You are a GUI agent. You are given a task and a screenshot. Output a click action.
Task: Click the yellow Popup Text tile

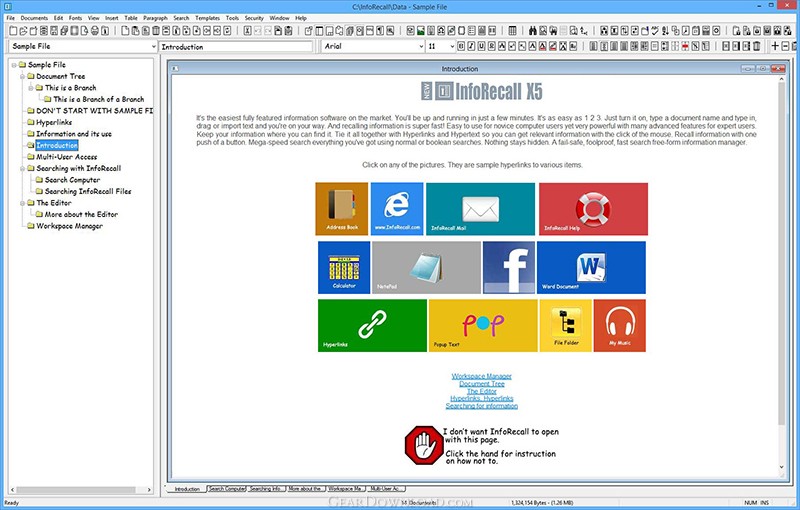(483, 325)
